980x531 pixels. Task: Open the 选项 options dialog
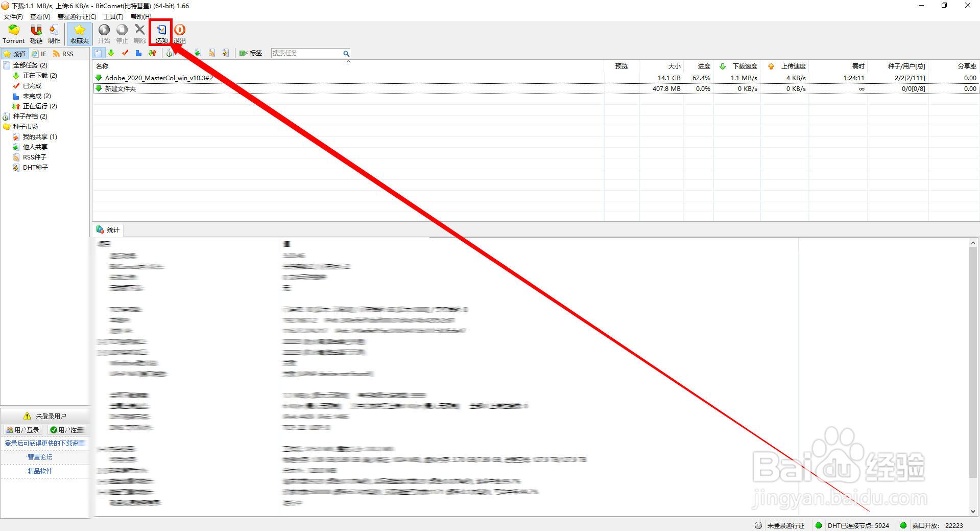click(x=161, y=34)
